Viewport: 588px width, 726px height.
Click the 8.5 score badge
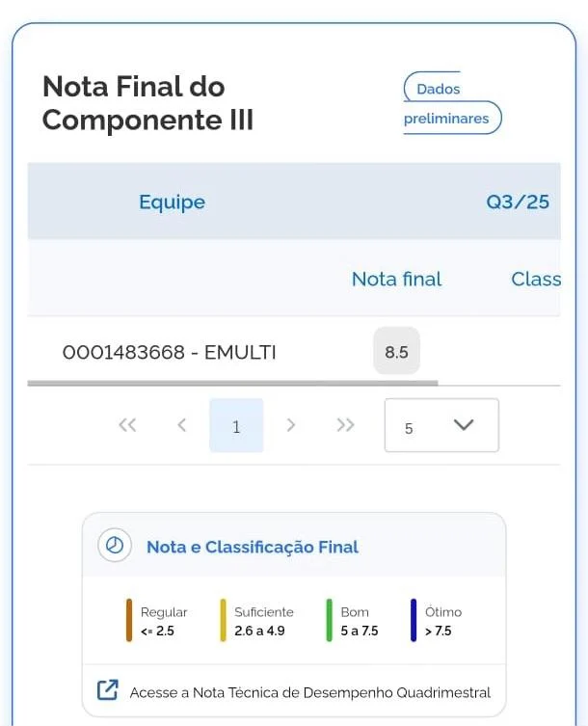(x=396, y=352)
